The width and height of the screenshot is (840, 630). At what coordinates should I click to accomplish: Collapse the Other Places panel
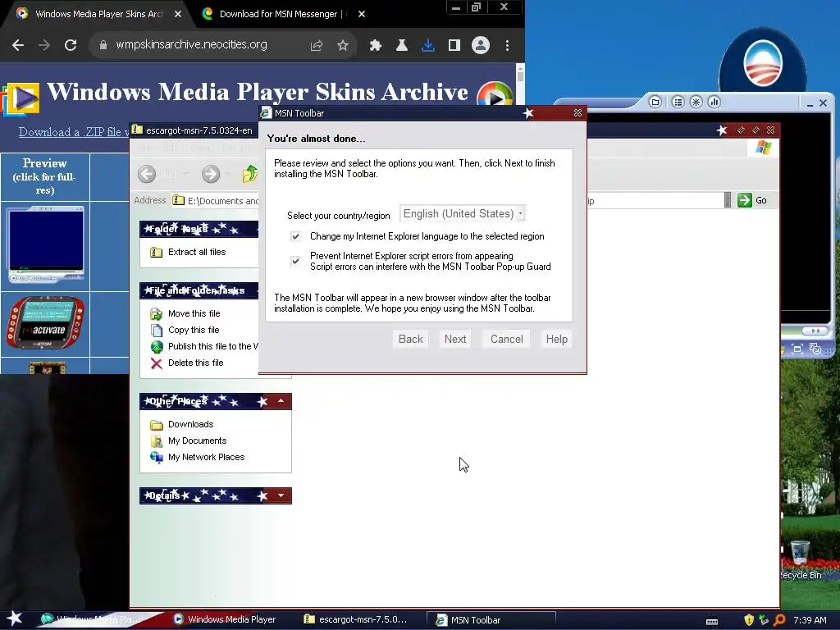pos(281,401)
